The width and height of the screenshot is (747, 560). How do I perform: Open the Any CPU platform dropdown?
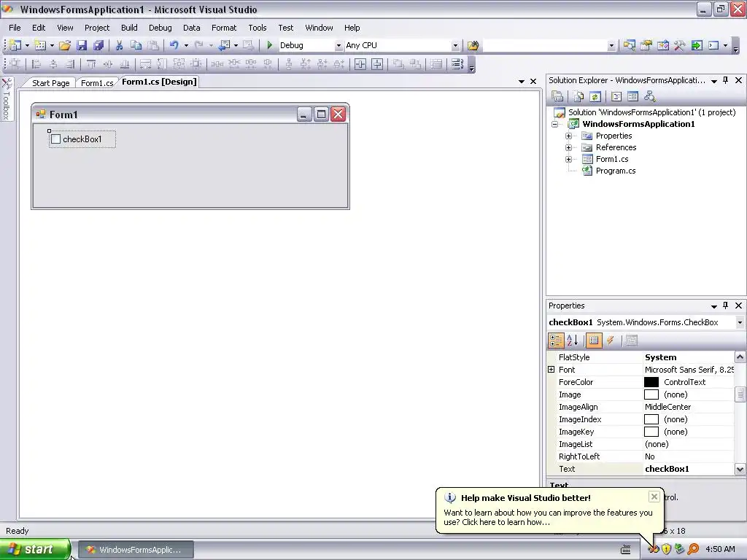point(455,46)
